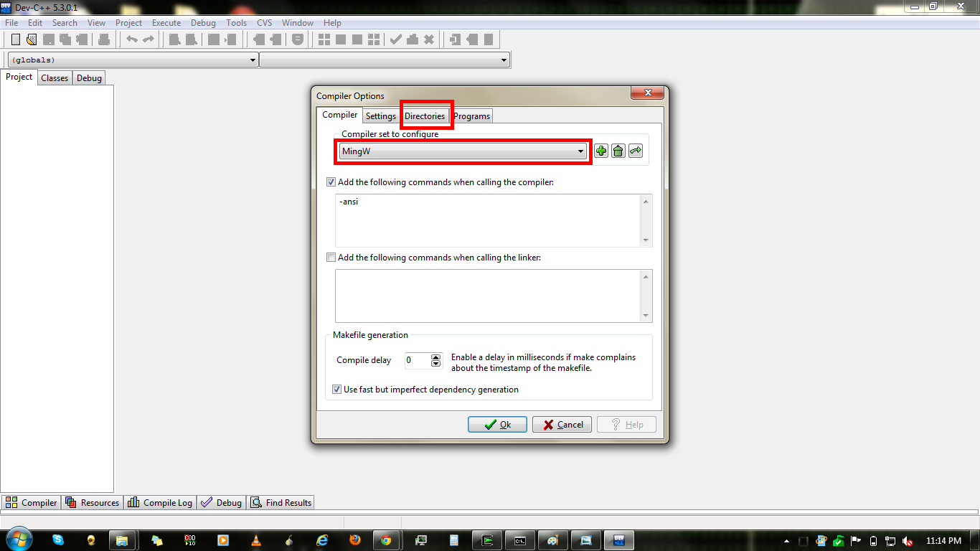Switch to the Programs tab
Viewport: 980px width, 551px height.
tap(472, 116)
